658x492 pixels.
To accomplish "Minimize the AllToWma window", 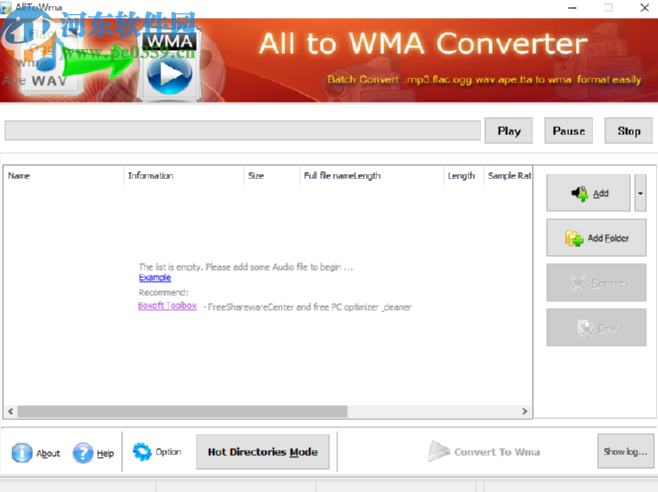I will click(x=572, y=8).
